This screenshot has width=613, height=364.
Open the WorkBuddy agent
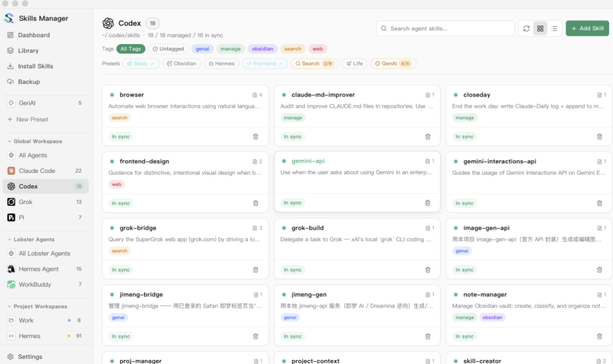click(x=45, y=285)
